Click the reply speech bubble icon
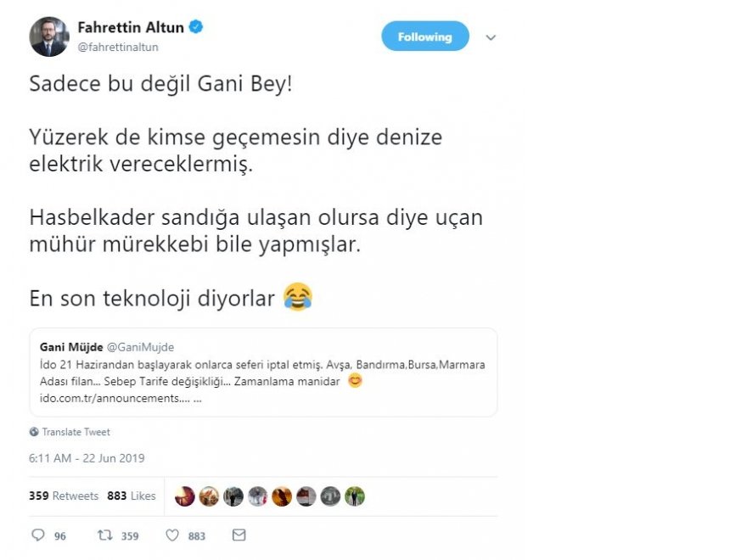 pos(38,535)
